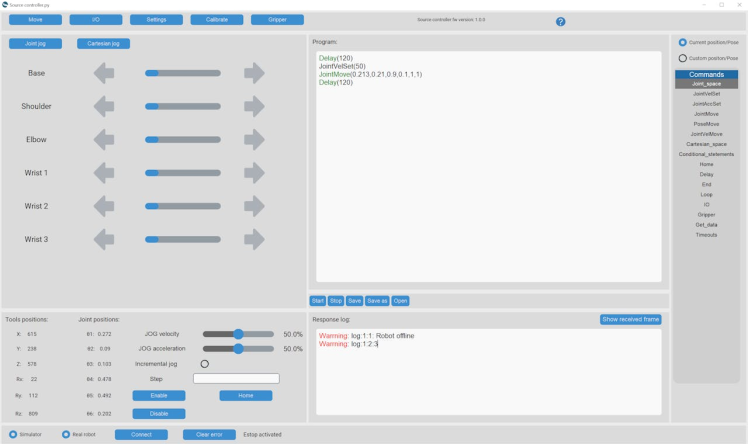Open the Move tab
This screenshot has height=444, width=748.
35,20
